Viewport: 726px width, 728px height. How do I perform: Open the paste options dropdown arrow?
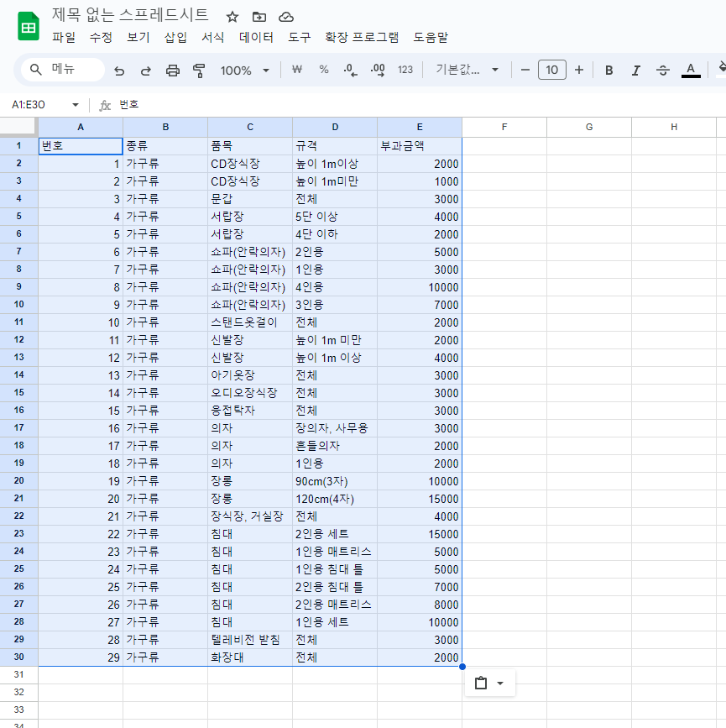point(500,683)
